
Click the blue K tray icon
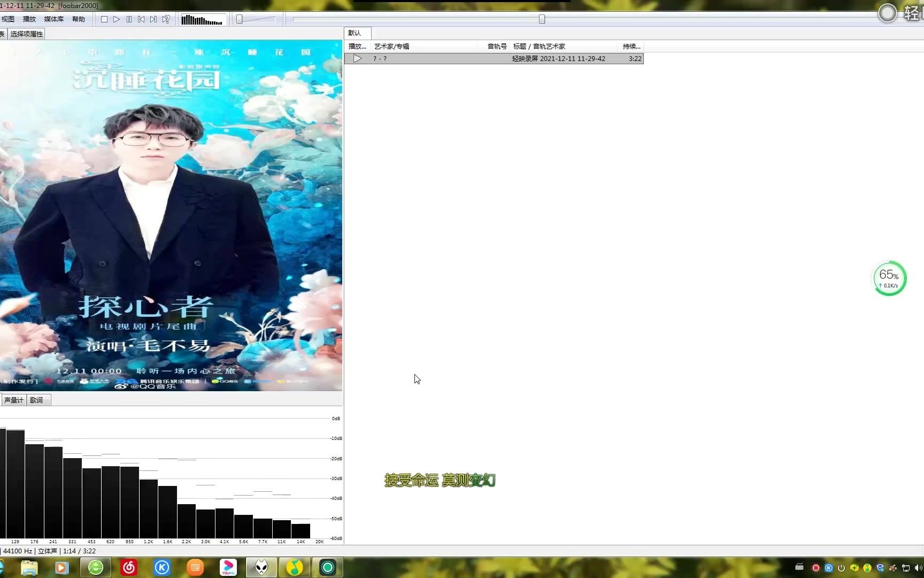click(829, 568)
